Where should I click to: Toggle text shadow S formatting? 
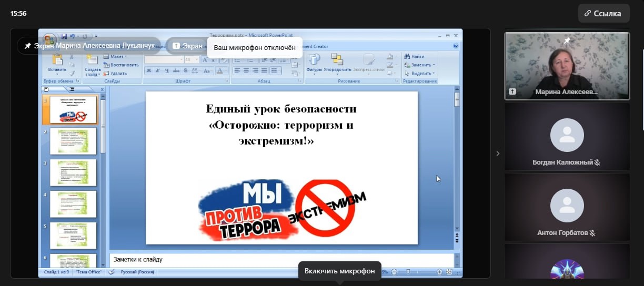coord(186,70)
